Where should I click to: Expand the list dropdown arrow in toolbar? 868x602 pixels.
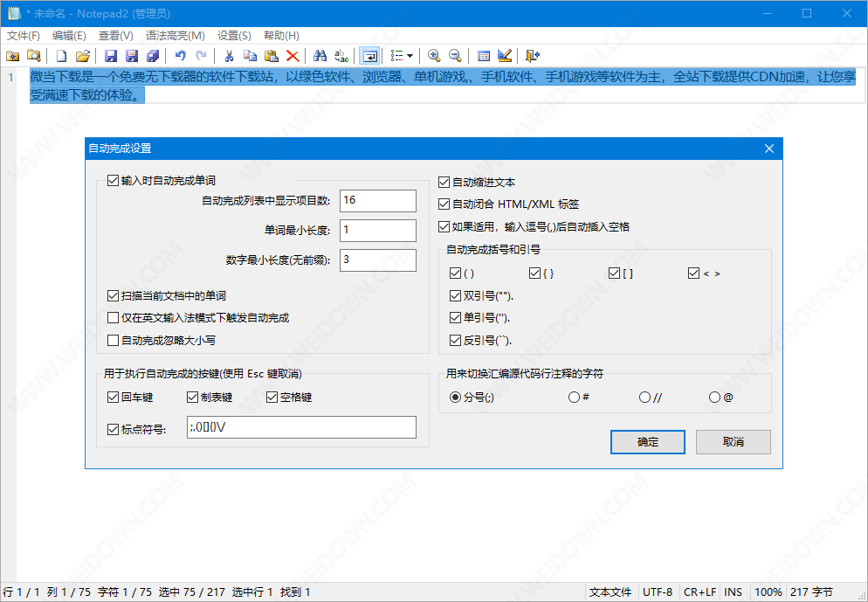click(x=410, y=56)
